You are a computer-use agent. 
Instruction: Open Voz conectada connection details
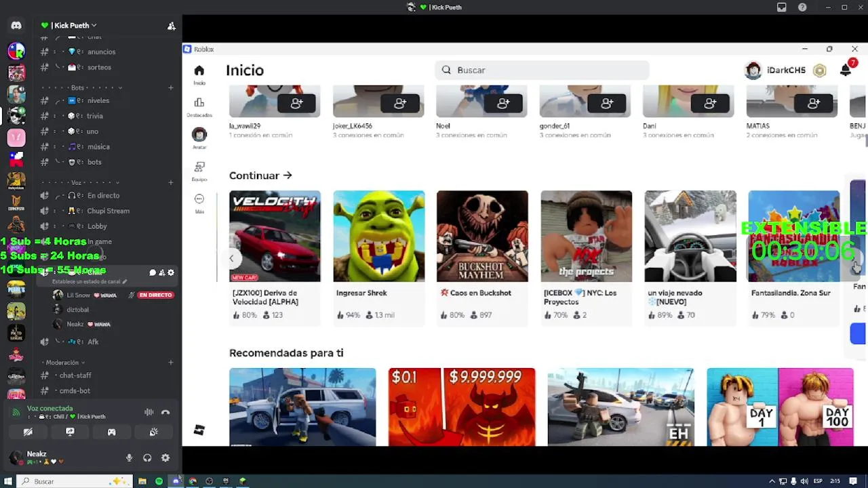pyautogui.click(x=50, y=409)
